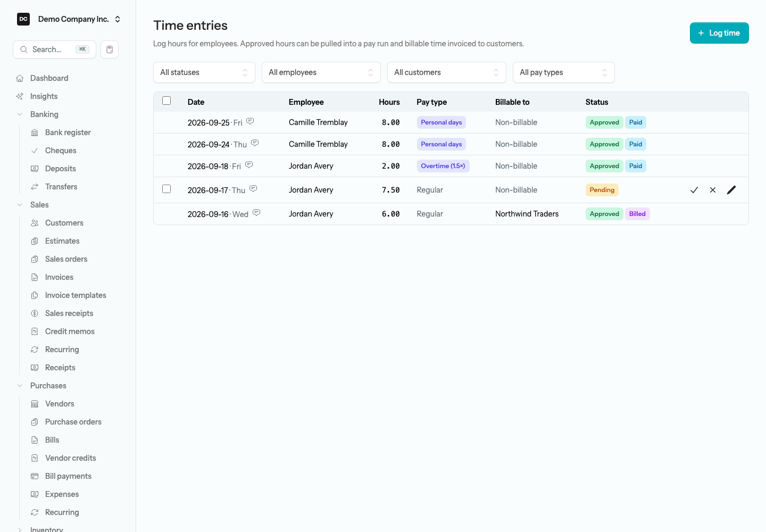The height and width of the screenshot is (532, 766).
Task: Collapse the Sales section
Action: [20, 205]
